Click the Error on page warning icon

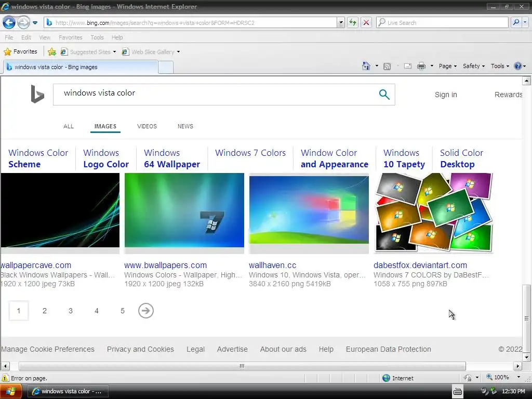(5, 378)
